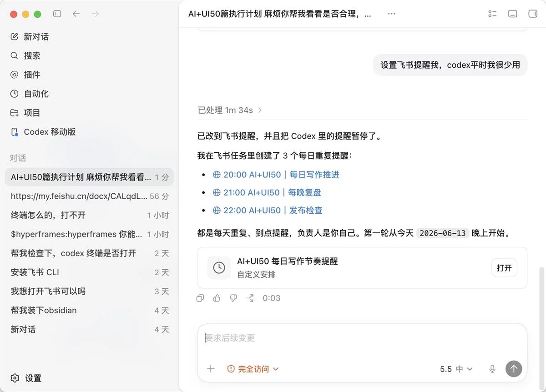Click the 自动化 clock icon
Image resolution: width=546 pixels, height=392 pixels.
[x=15, y=94]
